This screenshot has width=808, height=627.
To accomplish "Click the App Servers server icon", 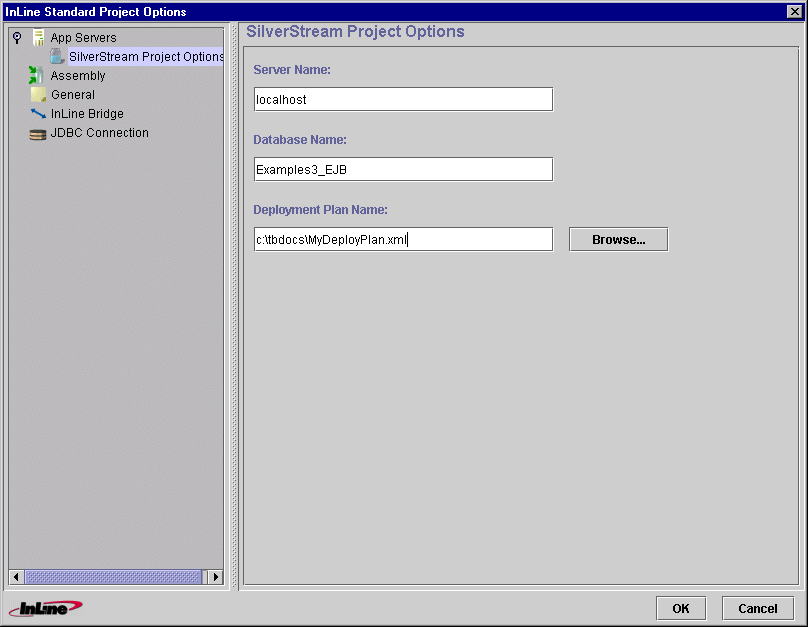I will [x=39, y=38].
